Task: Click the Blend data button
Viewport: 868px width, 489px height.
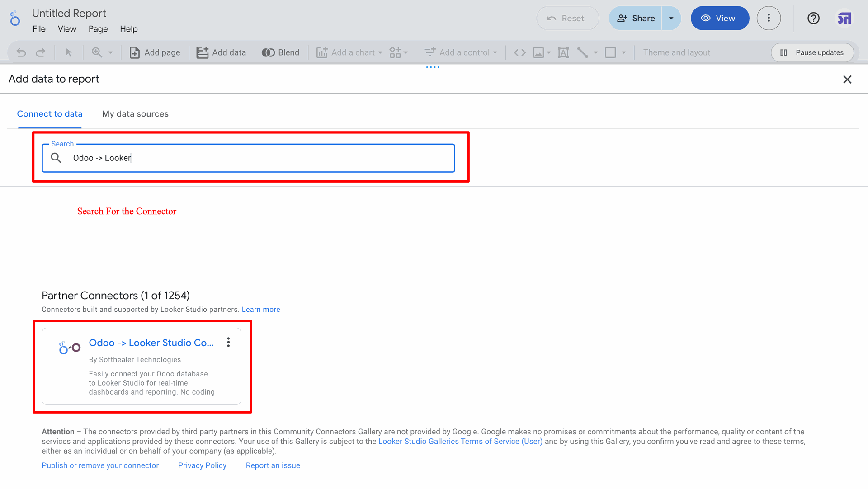Action: (280, 52)
